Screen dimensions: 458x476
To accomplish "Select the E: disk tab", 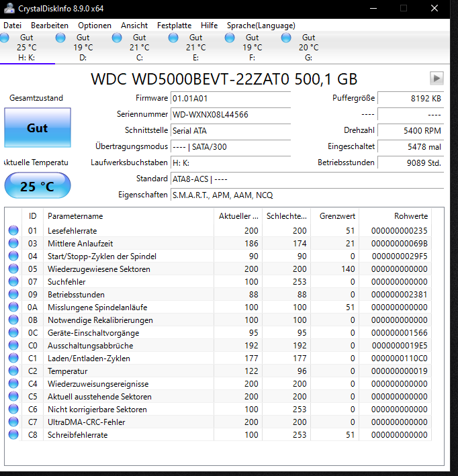I will 196,48.
